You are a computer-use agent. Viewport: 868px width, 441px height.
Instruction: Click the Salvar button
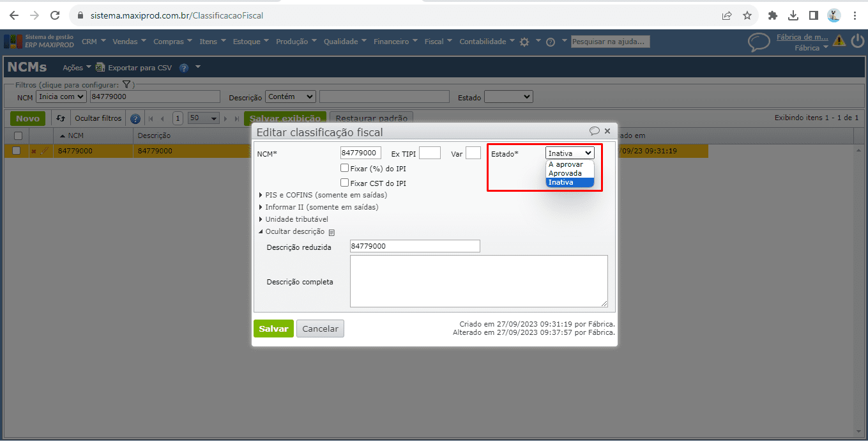click(x=273, y=329)
